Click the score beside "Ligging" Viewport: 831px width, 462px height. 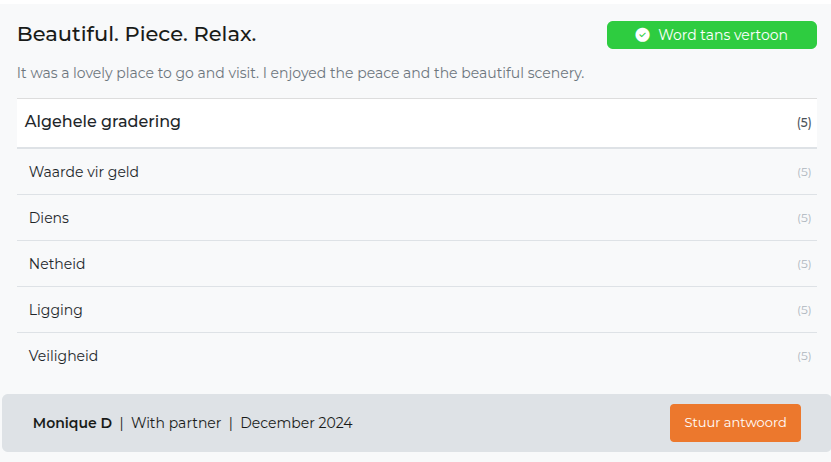(804, 310)
